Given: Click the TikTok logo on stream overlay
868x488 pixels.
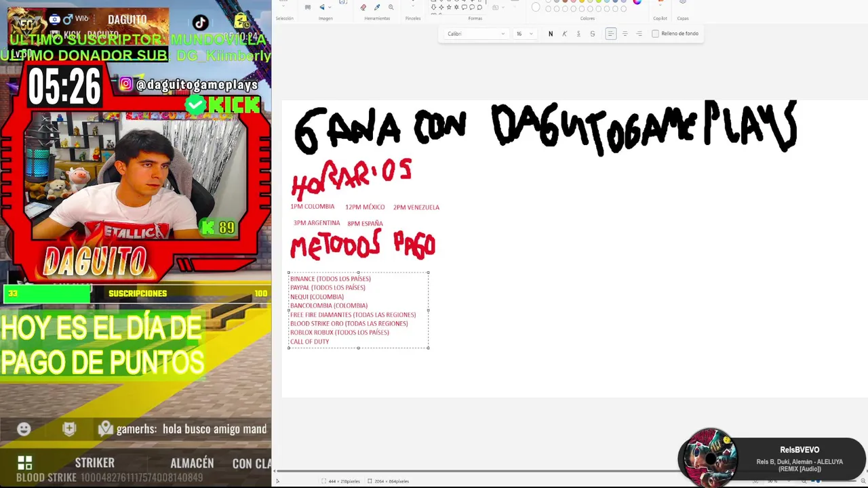Looking at the screenshot, I should tap(200, 24).
